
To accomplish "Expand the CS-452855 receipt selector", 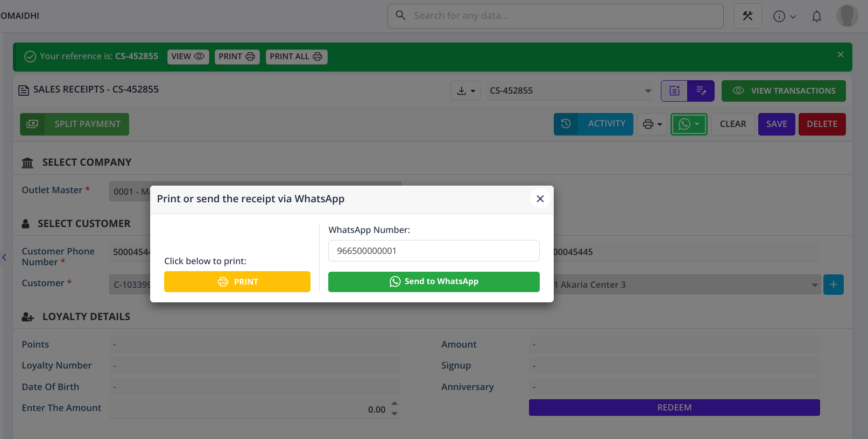I will click(647, 91).
